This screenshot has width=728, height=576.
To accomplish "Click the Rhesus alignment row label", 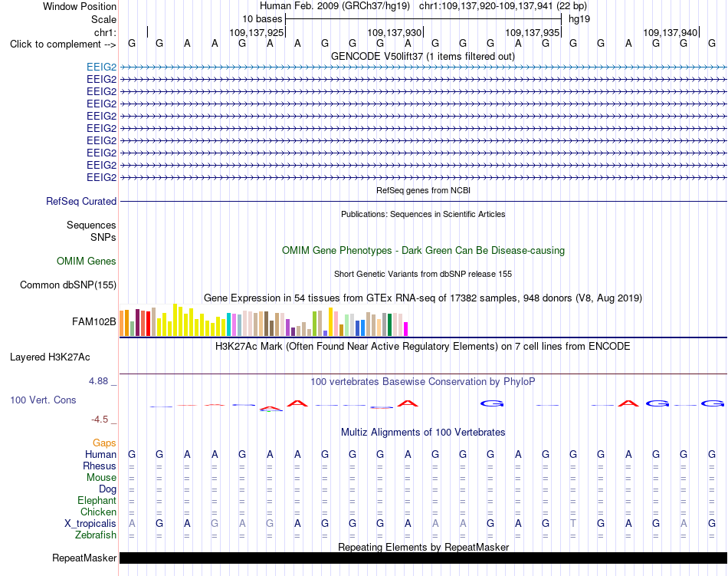I will click(100, 466).
